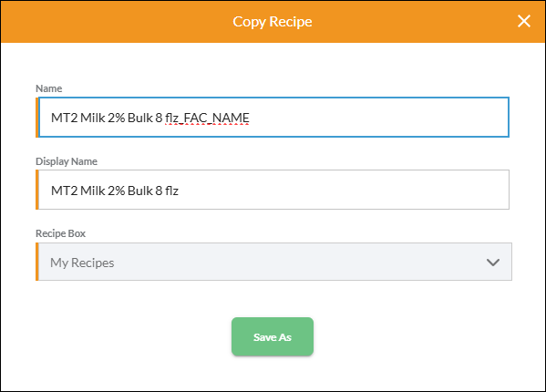Close the Copy Recipe dialog with X
Image resolution: width=546 pixels, height=392 pixels.
(x=524, y=21)
